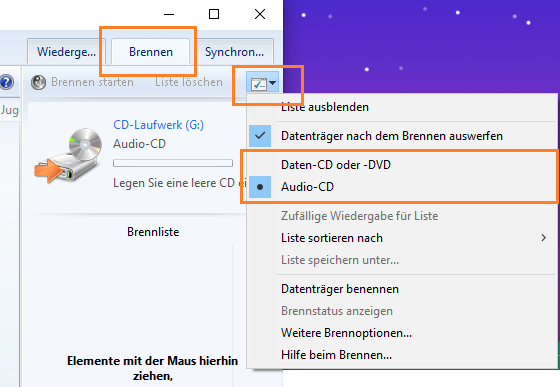Image resolution: width=560 pixels, height=387 pixels.
Task: Click the burn disc icon beside Brennen starten
Action: 38,82
